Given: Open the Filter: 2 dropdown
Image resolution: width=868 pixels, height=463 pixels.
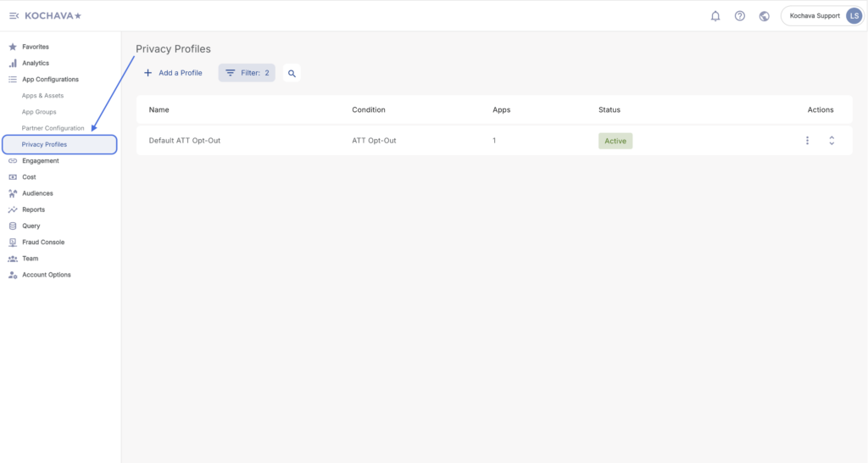Looking at the screenshot, I should point(247,73).
